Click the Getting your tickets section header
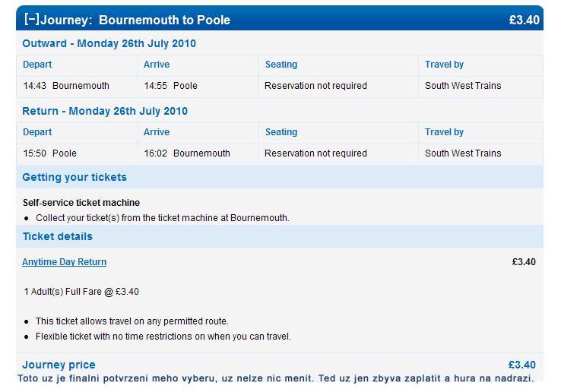This screenshot has width=561, height=392. coord(74,177)
